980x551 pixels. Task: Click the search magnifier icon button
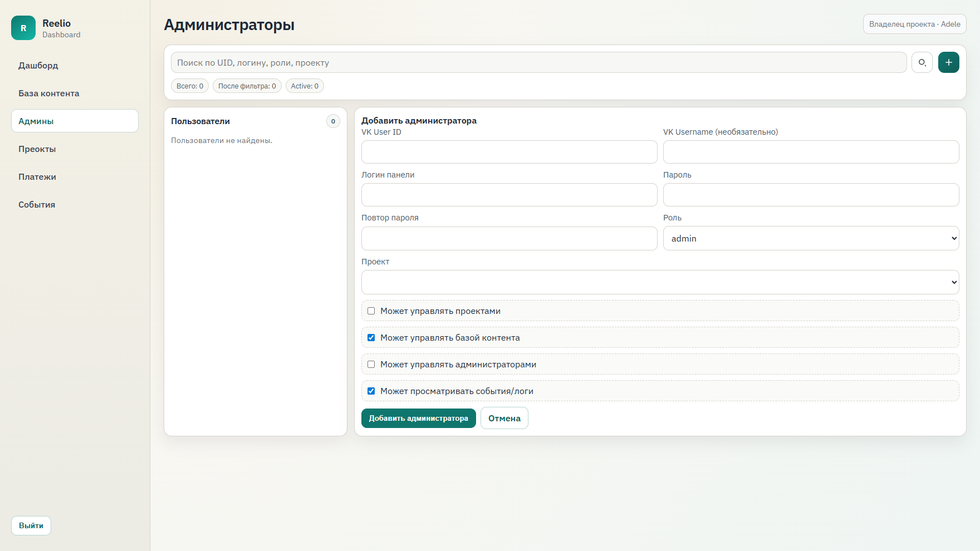coord(922,62)
